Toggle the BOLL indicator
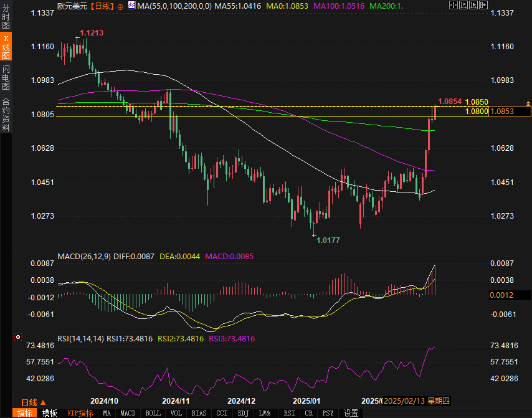The height and width of the screenshot is (418, 532). pos(153,413)
